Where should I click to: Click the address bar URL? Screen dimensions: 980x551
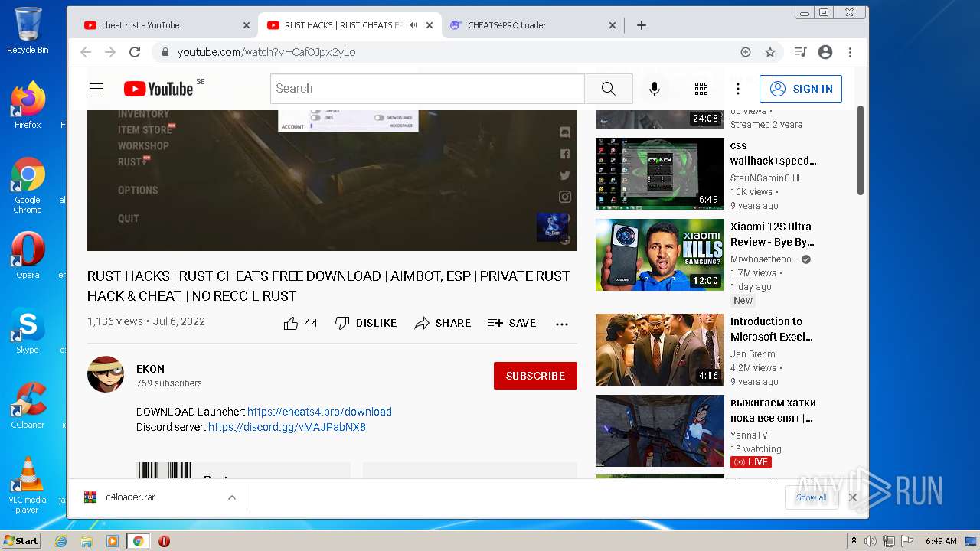pyautogui.click(x=266, y=52)
